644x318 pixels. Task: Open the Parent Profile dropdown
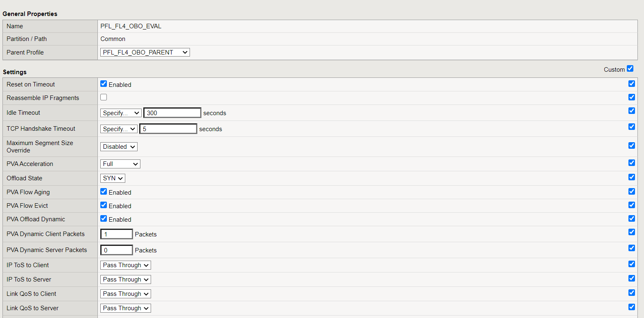click(145, 52)
